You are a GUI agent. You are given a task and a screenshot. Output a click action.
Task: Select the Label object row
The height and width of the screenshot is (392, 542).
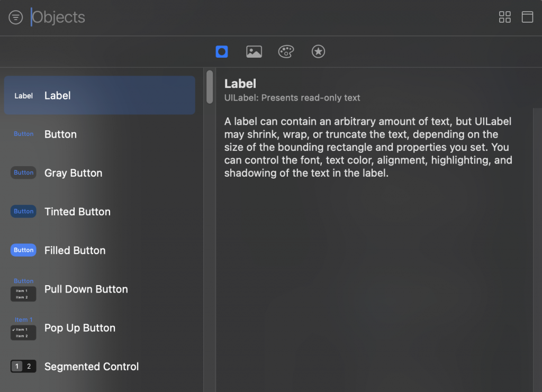(x=100, y=95)
